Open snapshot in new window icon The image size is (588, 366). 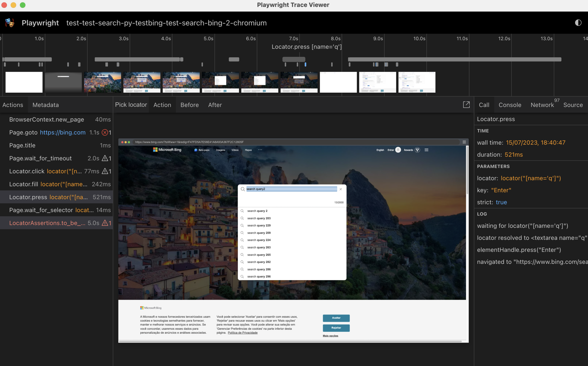point(466,105)
